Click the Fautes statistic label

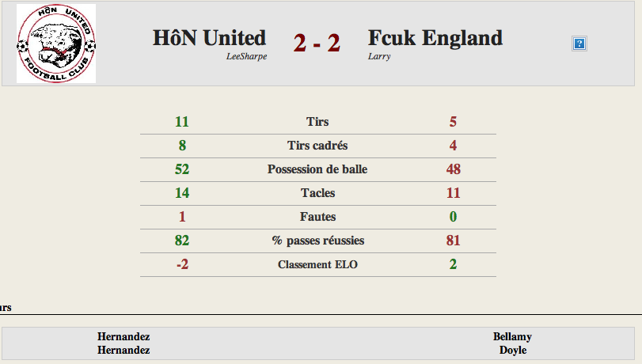[x=317, y=217]
